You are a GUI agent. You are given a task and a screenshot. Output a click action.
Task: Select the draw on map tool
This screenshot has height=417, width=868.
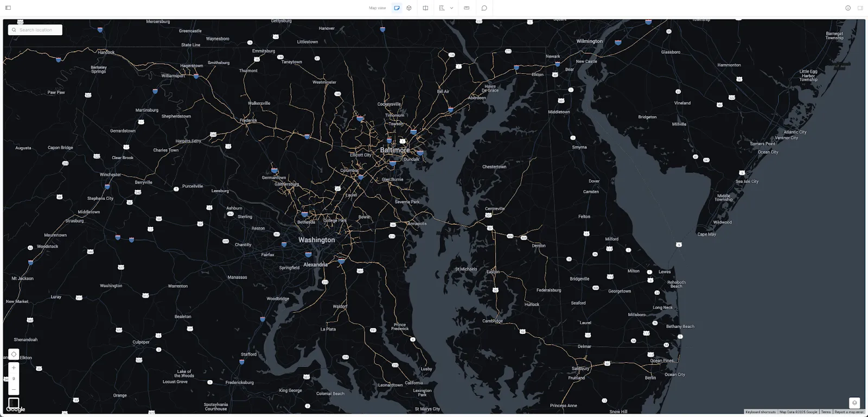pos(442,8)
